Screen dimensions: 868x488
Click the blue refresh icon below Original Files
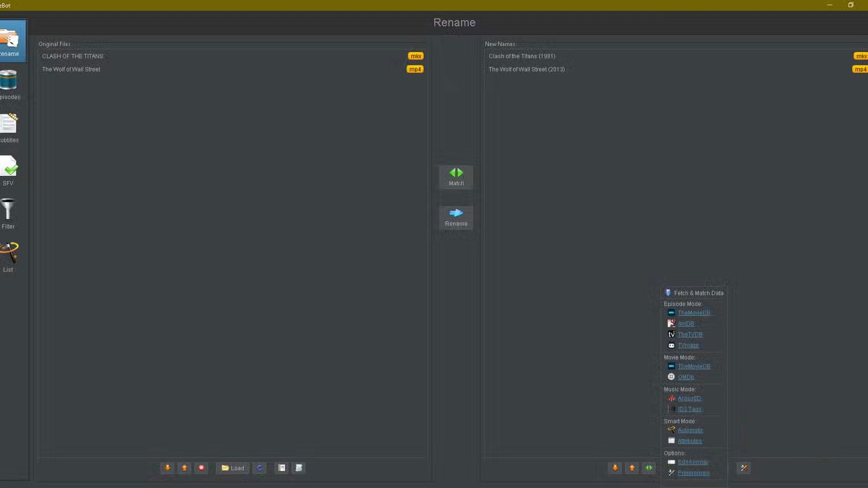(259, 468)
